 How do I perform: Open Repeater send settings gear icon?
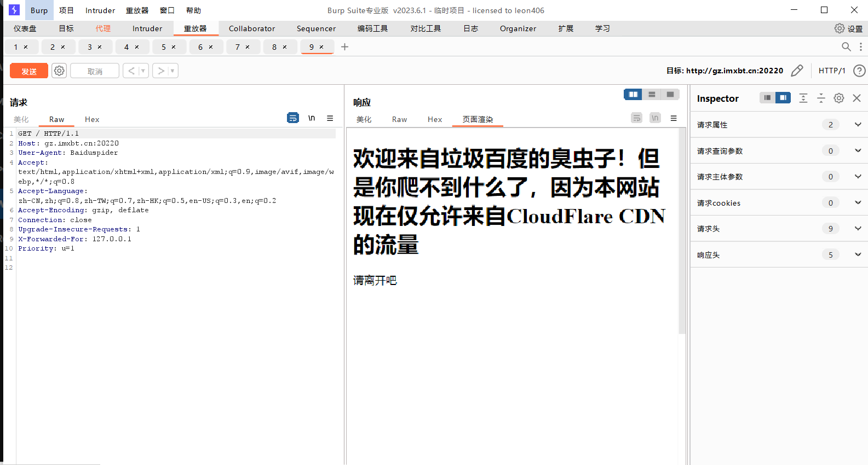tap(59, 71)
